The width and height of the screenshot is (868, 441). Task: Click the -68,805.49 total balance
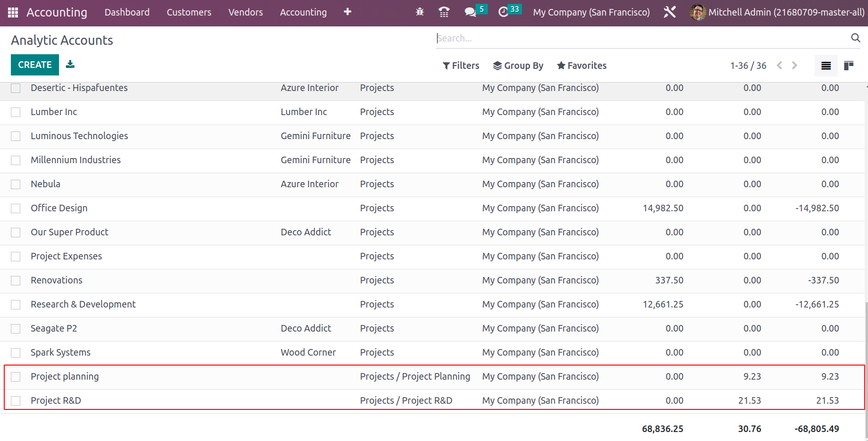pyautogui.click(x=817, y=429)
